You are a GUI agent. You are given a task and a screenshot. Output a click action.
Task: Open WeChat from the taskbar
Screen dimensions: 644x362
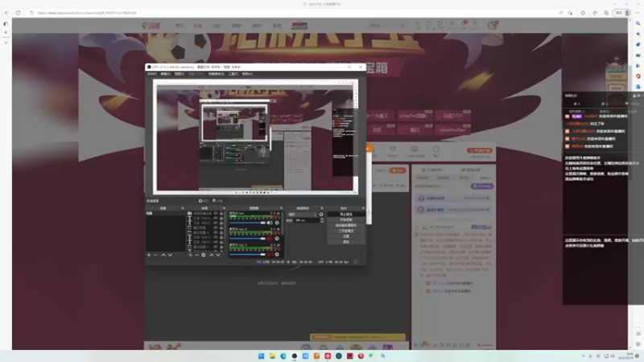(x=372, y=356)
